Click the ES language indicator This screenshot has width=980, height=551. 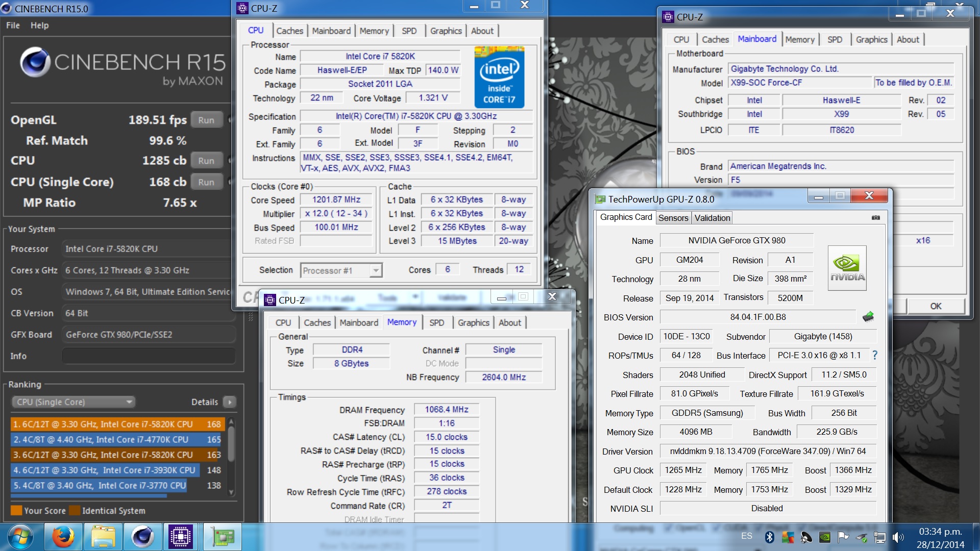pyautogui.click(x=747, y=536)
